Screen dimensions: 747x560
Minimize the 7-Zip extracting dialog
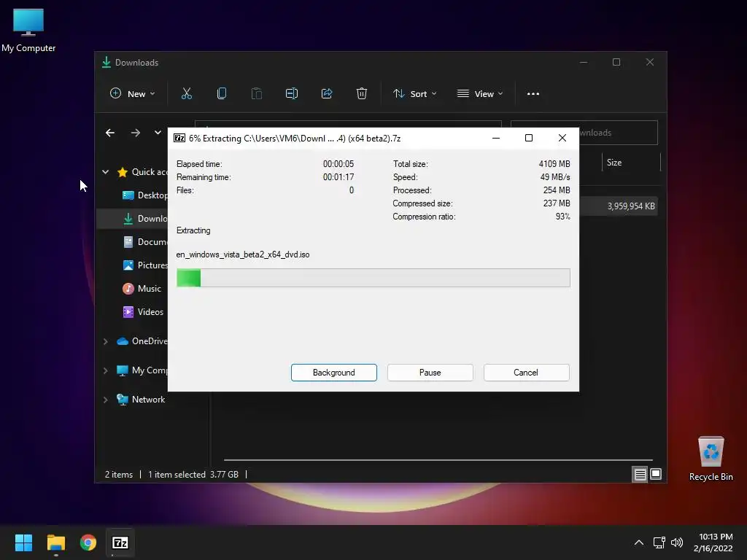496,138
